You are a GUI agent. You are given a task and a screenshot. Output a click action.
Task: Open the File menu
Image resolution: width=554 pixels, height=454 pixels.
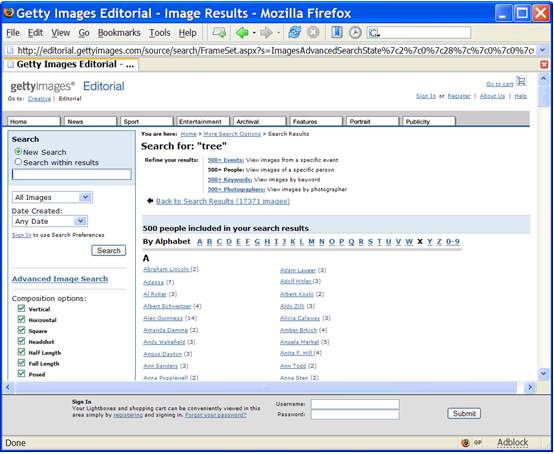(13, 33)
